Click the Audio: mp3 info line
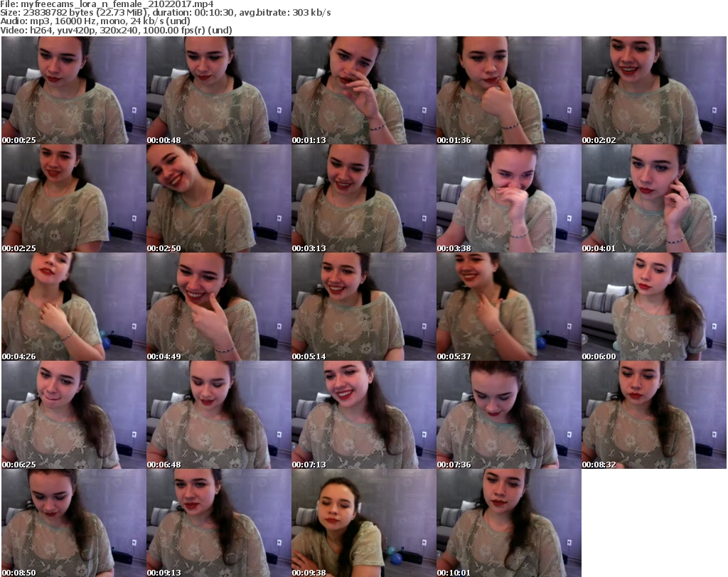This screenshot has height=577, width=728. 95,21
